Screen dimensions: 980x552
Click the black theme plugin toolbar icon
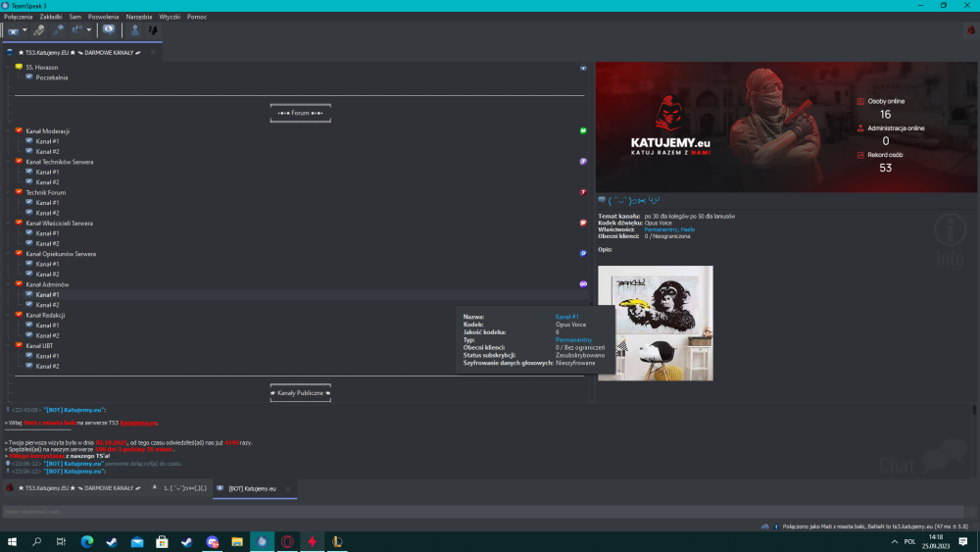pyautogui.click(x=153, y=29)
